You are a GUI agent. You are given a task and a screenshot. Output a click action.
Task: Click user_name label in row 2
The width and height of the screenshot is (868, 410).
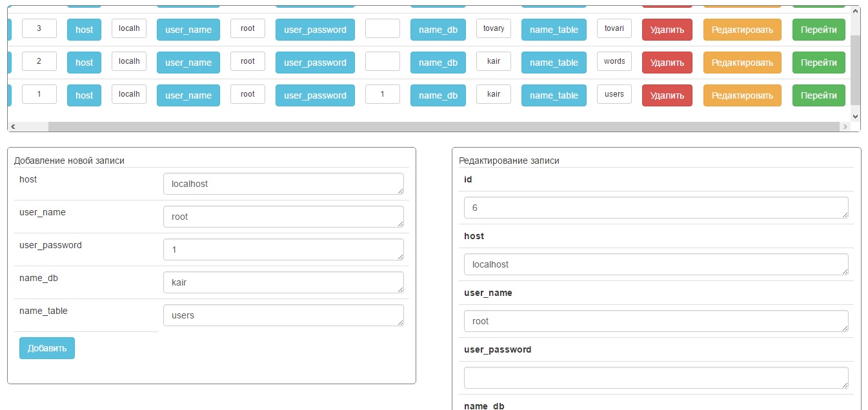click(x=188, y=63)
